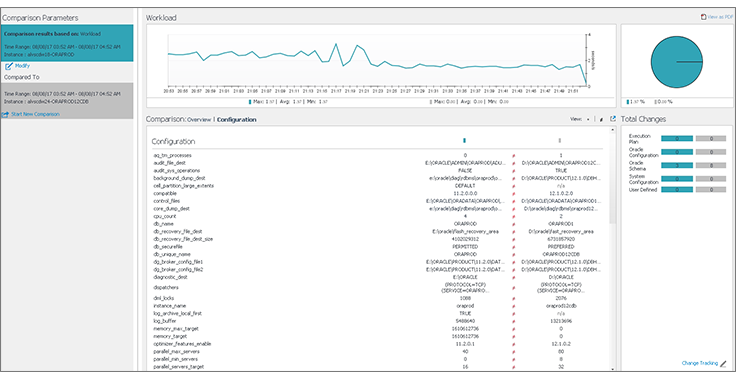Viewport: 736px width, 378px height.
Task: Click the ORAPROD12CDB value for db_unique_name
Action: pyautogui.click(x=560, y=255)
